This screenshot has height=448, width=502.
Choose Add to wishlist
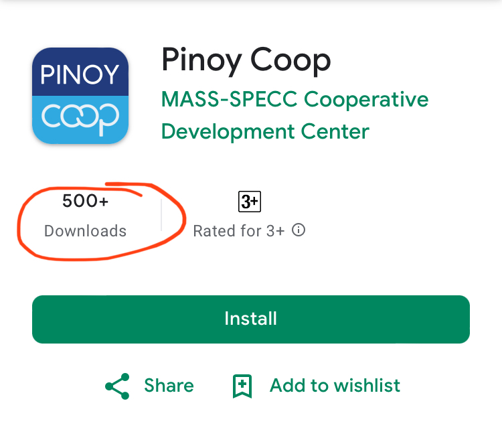[335, 385]
